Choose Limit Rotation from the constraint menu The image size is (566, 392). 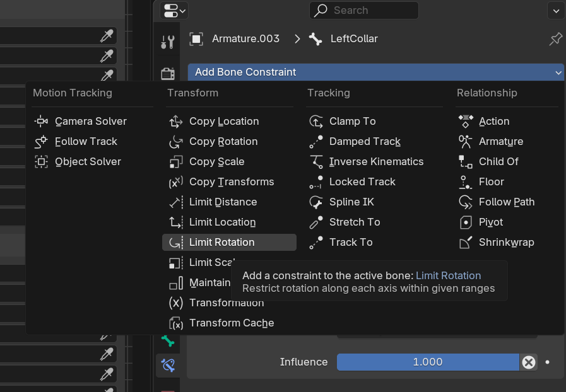229,243
